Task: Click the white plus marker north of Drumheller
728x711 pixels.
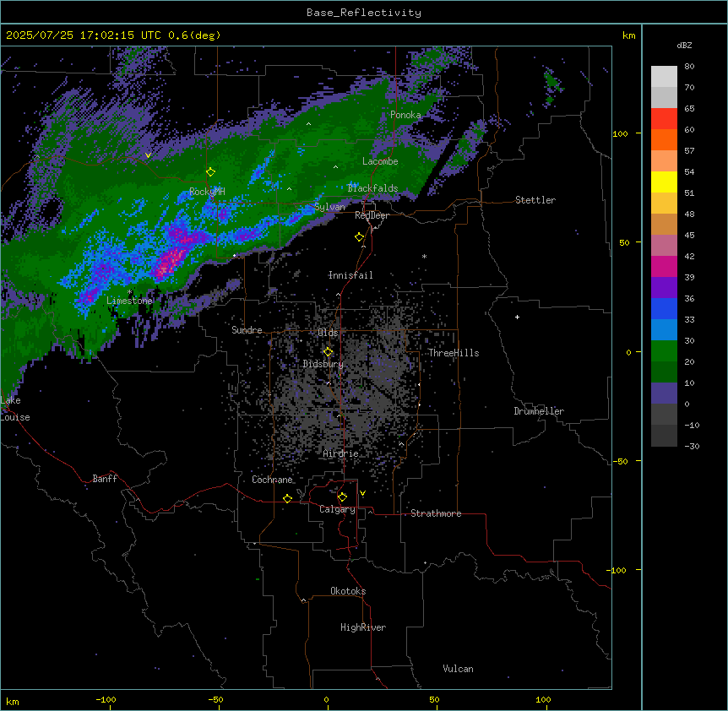Action: (x=517, y=317)
